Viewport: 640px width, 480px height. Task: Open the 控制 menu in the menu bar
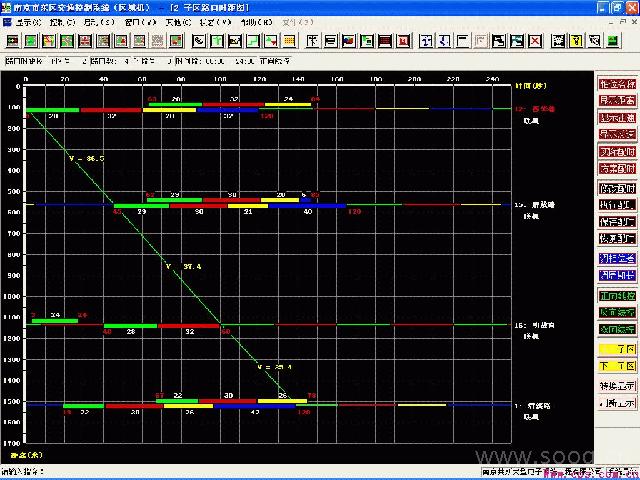(x=62, y=22)
